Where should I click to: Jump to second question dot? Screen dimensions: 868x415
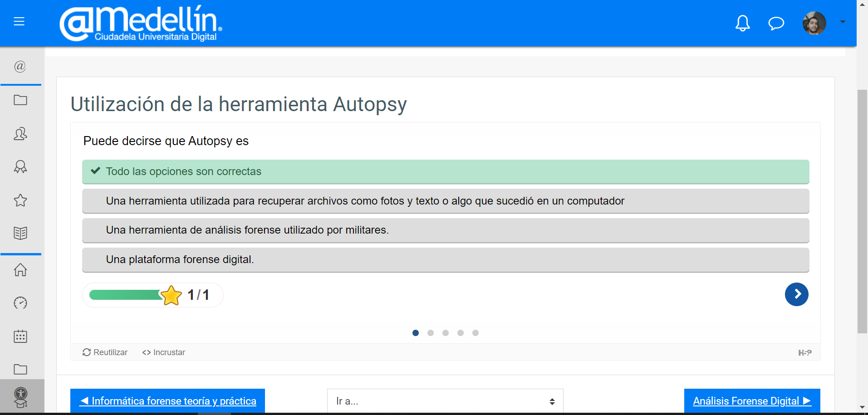click(431, 333)
